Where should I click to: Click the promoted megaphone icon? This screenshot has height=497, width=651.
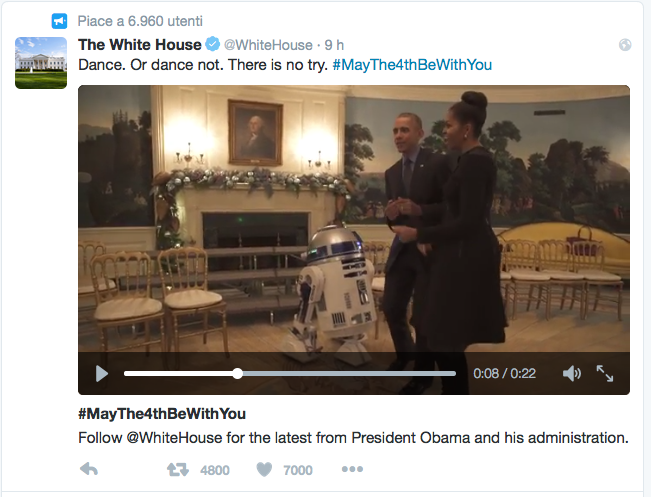point(59,20)
